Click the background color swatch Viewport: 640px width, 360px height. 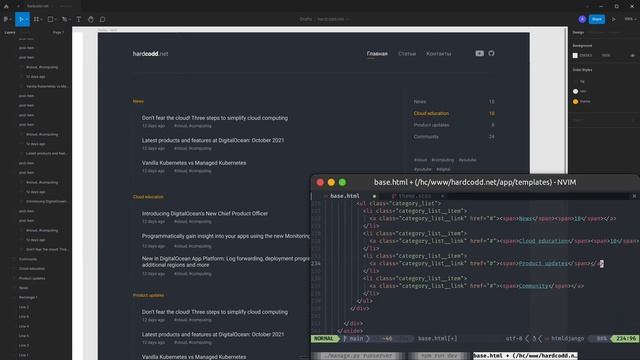[575, 56]
